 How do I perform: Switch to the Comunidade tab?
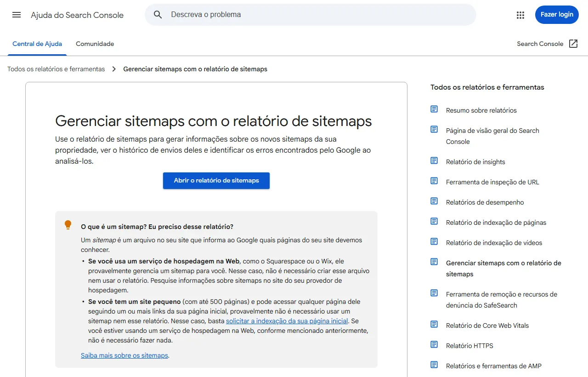pos(95,44)
